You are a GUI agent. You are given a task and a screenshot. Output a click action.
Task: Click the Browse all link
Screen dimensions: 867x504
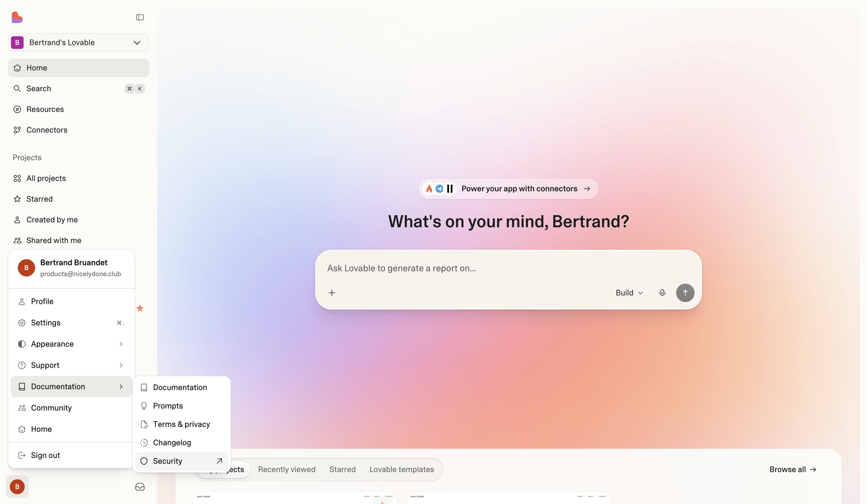coord(793,469)
